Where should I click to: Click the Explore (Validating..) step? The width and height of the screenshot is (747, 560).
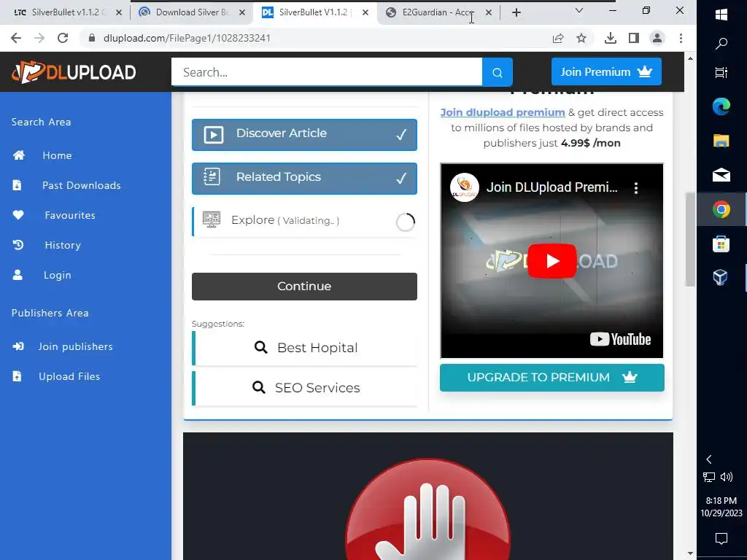[x=304, y=222]
